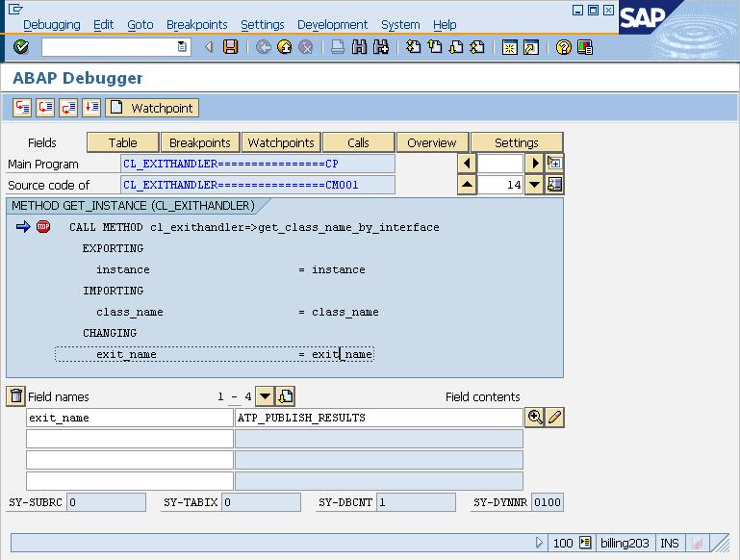Click the Previous Page icon
The height and width of the screenshot is (560, 740).
tap(435, 47)
